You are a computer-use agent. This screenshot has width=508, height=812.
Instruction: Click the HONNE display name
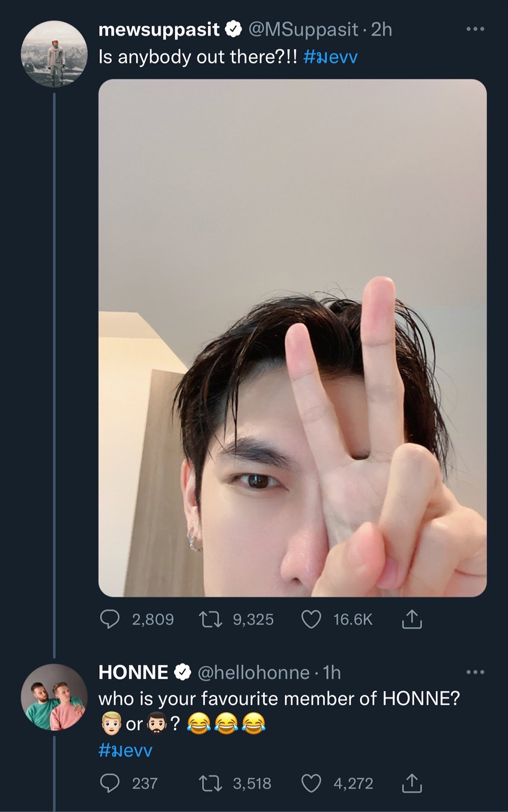133,672
